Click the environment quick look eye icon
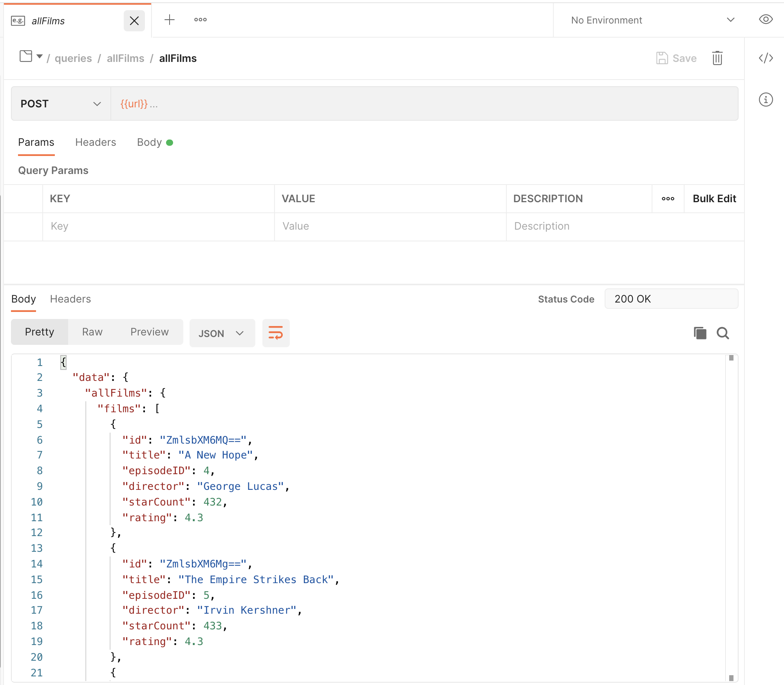Viewport: 784px width, 685px height. (766, 20)
